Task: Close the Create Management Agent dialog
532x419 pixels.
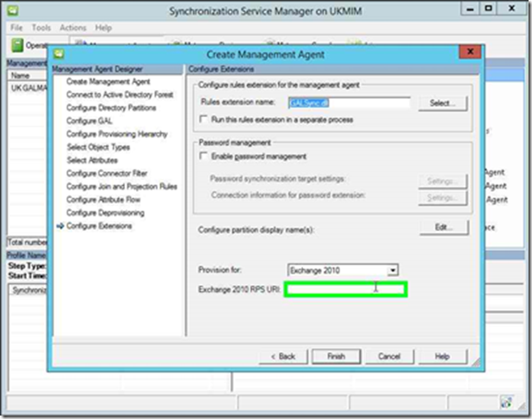Action: (x=470, y=52)
